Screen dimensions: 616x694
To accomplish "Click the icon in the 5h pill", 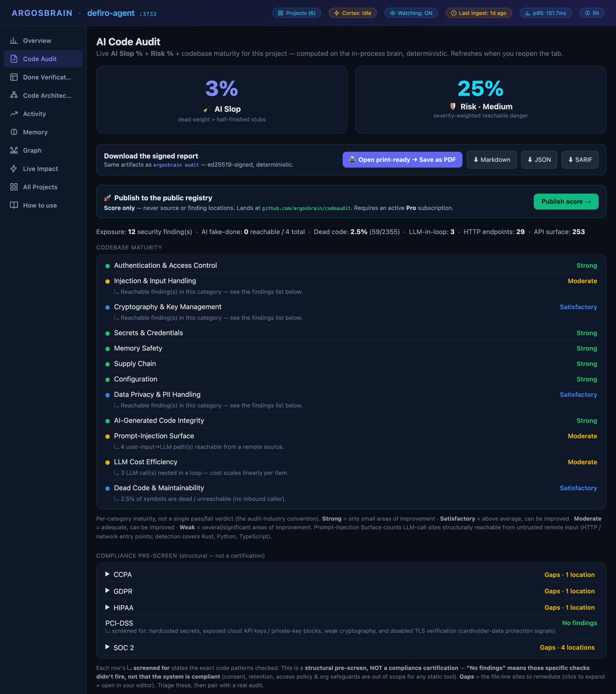I will [x=588, y=13].
